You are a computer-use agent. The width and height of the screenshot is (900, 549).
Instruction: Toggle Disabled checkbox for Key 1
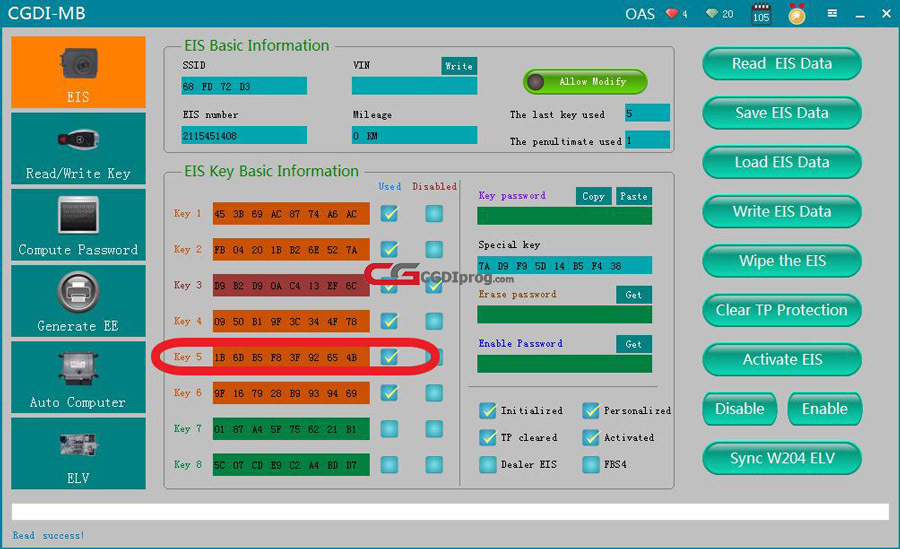pyautogui.click(x=434, y=214)
